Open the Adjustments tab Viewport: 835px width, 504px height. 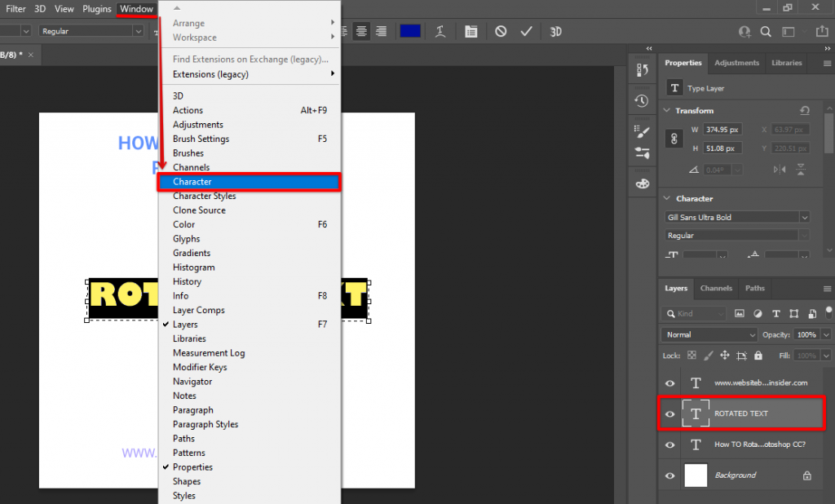[x=736, y=63]
